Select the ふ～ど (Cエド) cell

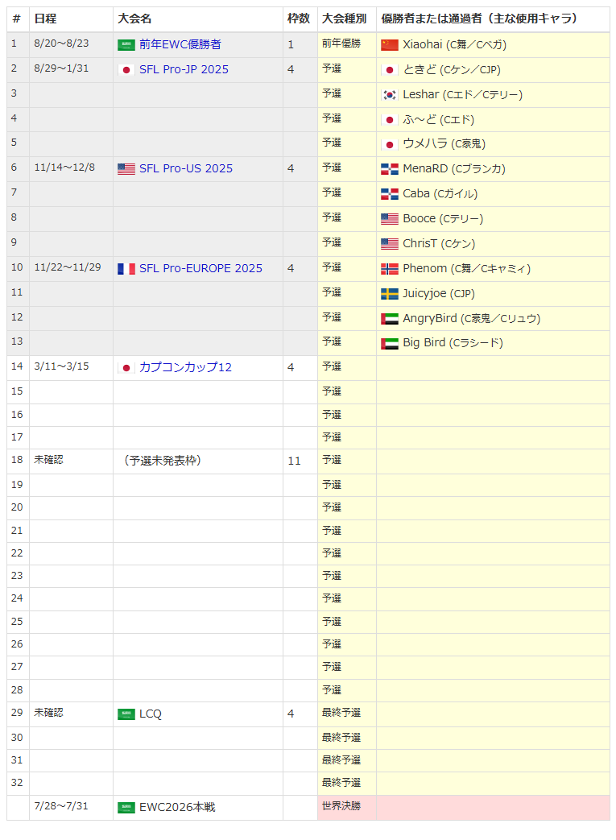[x=493, y=120]
